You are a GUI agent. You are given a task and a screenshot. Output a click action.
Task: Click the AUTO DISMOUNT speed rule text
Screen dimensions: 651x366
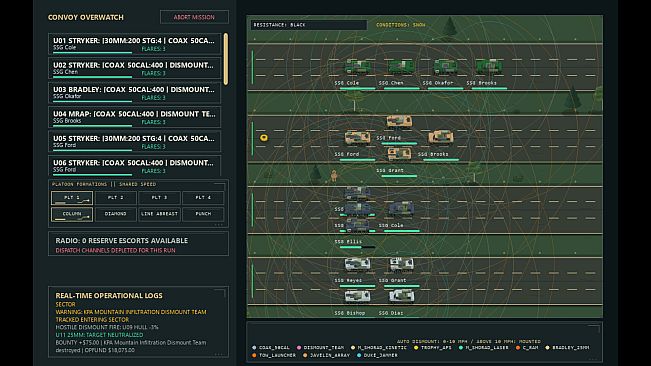[x=468, y=341]
